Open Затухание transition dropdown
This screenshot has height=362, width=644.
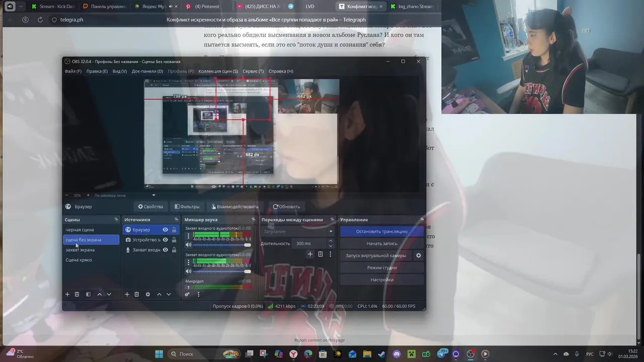[297, 231]
